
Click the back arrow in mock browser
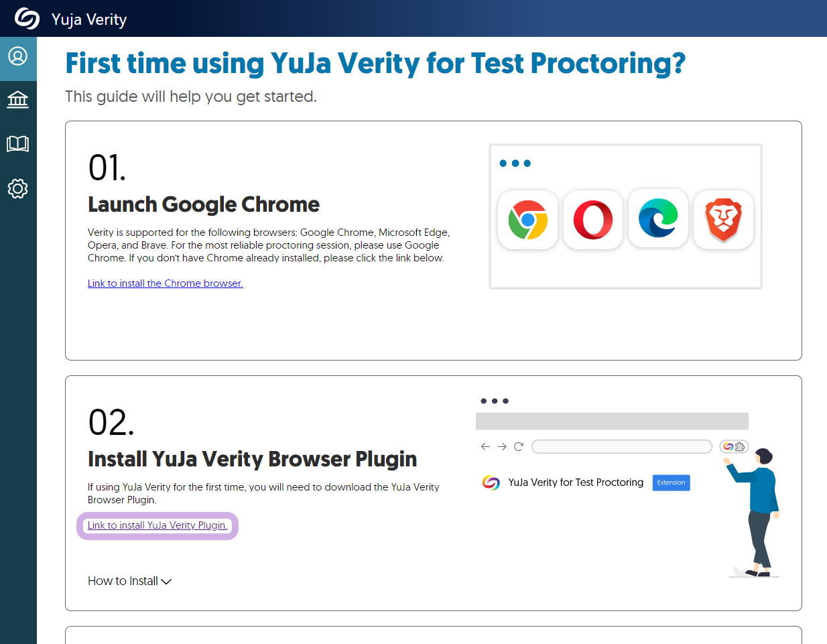point(486,446)
